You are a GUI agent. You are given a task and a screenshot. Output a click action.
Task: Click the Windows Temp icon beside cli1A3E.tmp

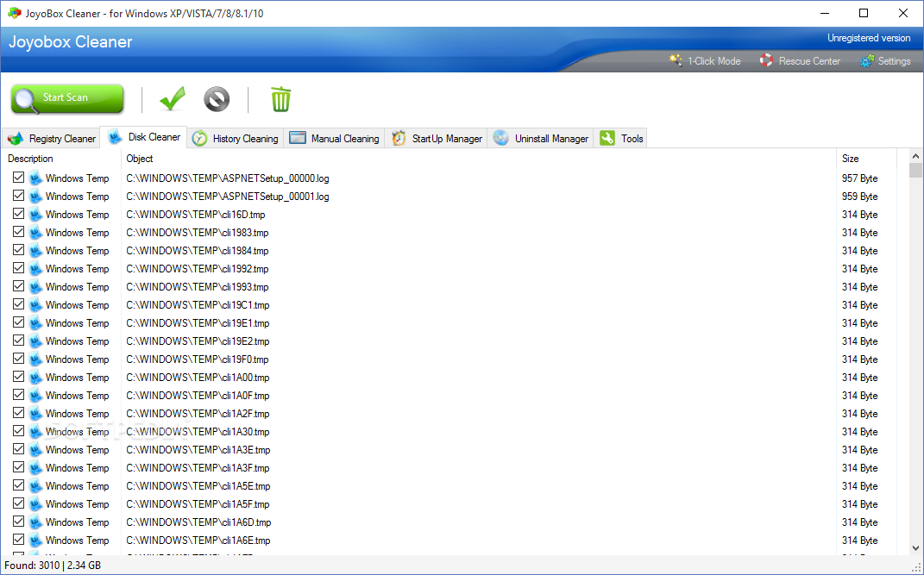coord(35,450)
